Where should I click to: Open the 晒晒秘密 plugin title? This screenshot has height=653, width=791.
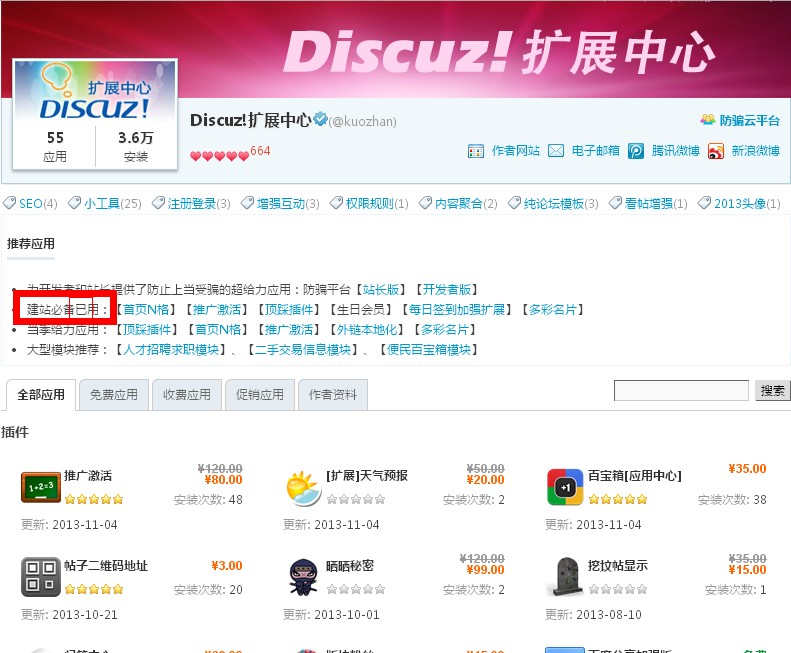(x=350, y=565)
